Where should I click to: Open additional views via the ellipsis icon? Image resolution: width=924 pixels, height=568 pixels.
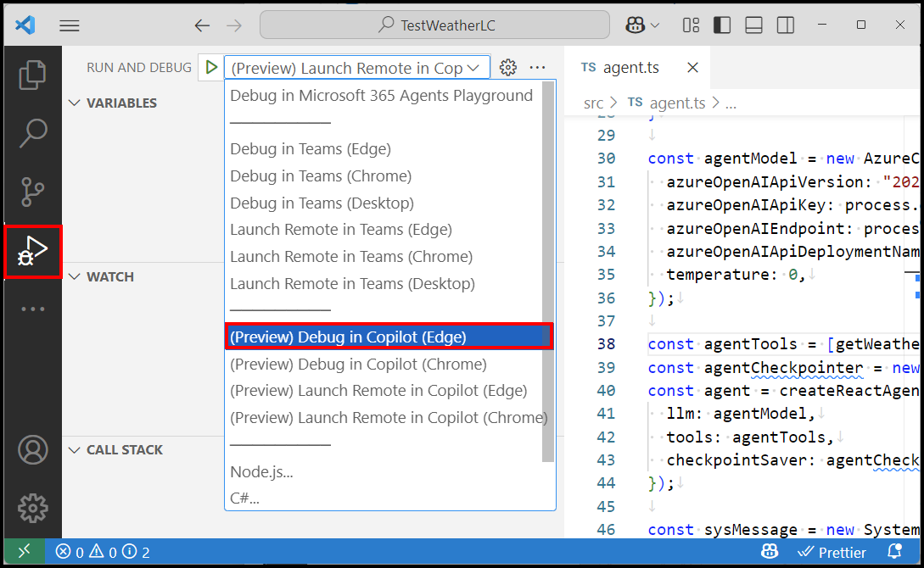(x=32, y=308)
